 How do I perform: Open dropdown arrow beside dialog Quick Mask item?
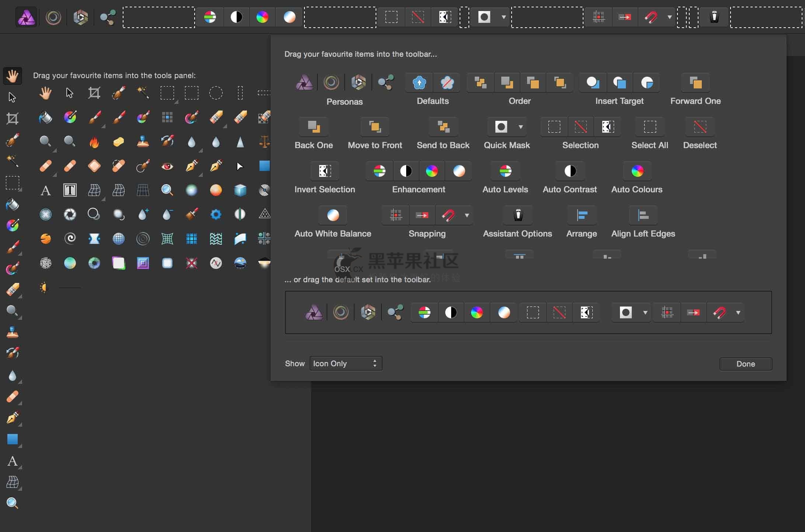pos(520,127)
